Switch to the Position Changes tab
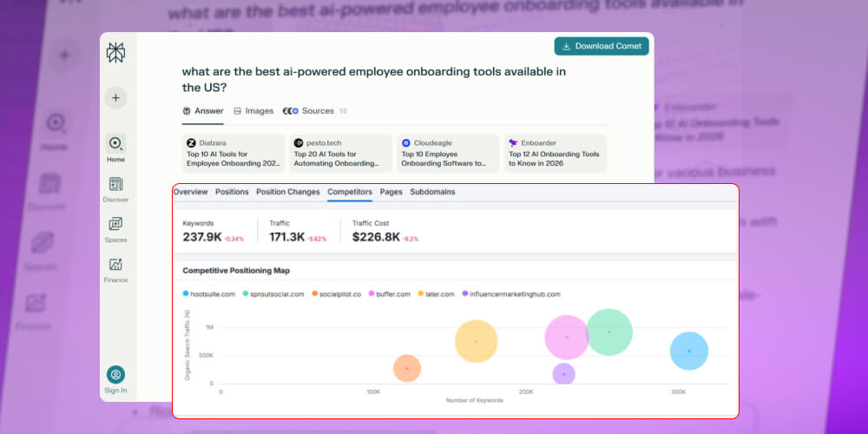868x434 pixels. [288, 192]
